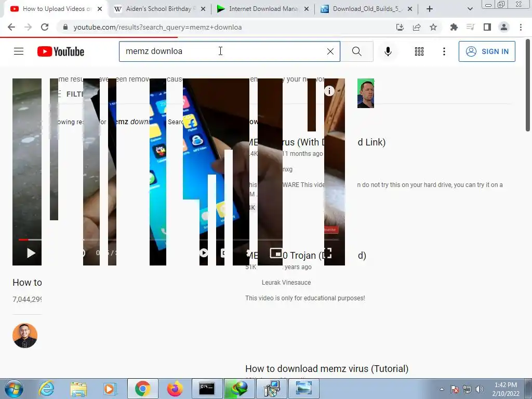Viewport: 532px width, 399px height.
Task: Open the Chrome profile avatar
Action: pyautogui.click(x=504, y=27)
